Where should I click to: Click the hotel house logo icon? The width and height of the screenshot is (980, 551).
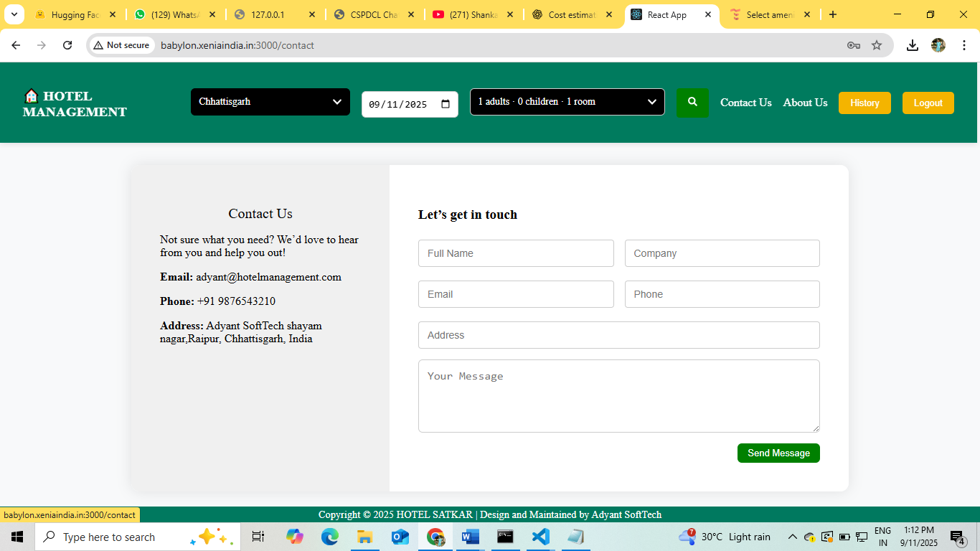pos(31,96)
